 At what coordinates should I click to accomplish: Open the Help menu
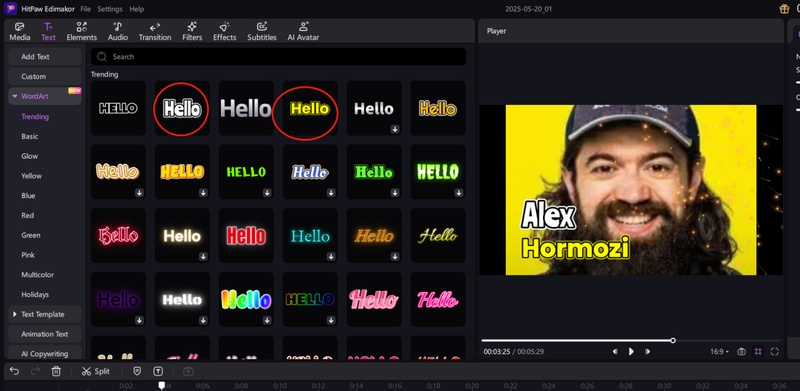136,9
